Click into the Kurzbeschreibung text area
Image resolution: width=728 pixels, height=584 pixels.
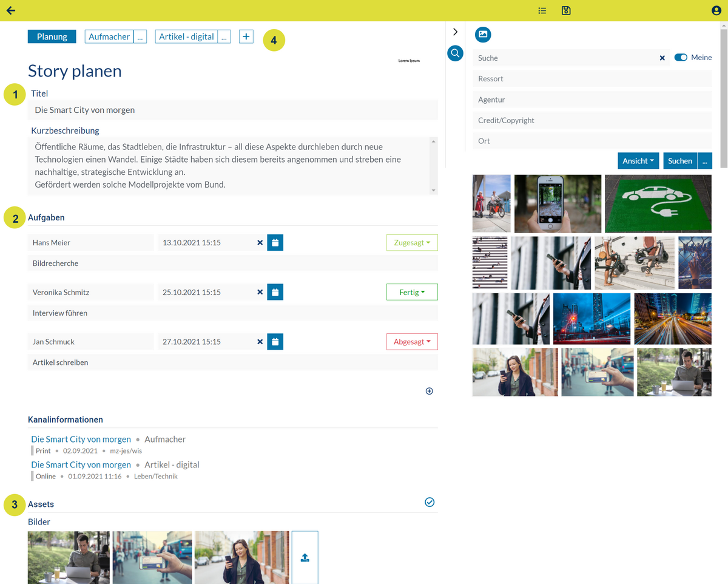(x=229, y=166)
